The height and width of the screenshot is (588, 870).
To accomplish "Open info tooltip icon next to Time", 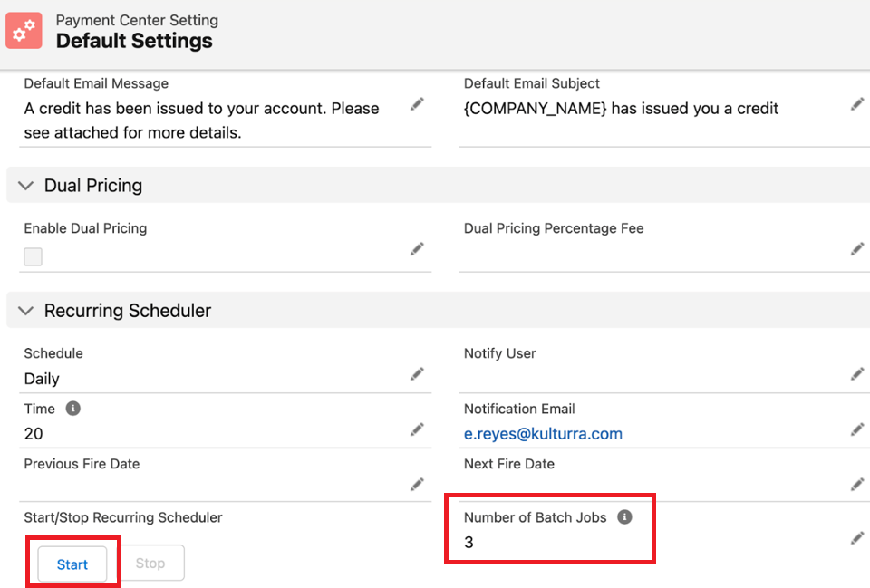I will (73, 409).
